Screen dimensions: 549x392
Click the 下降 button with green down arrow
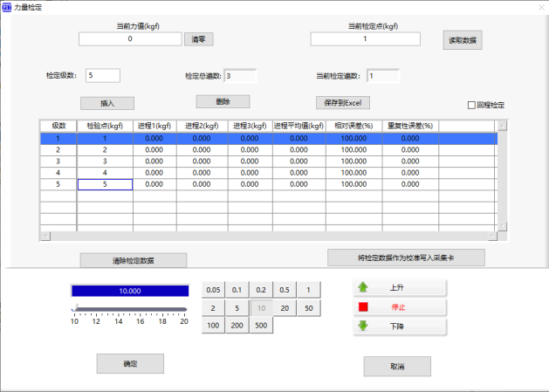coord(399,327)
